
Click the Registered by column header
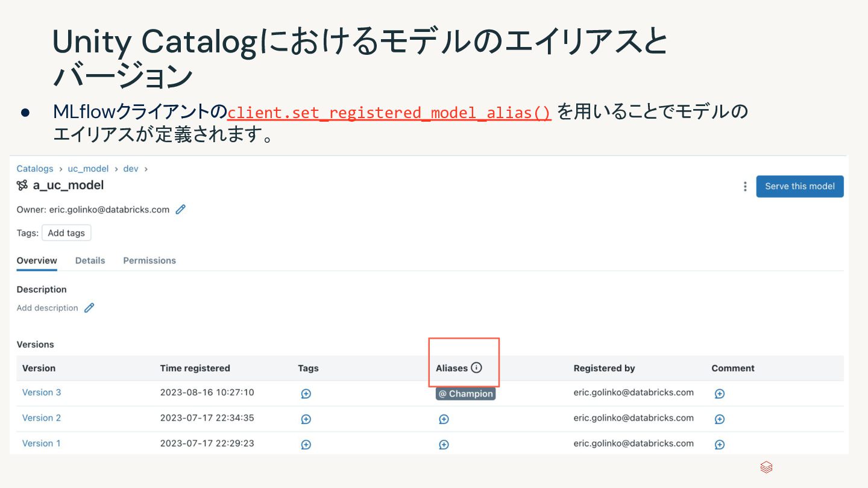pyautogui.click(x=604, y=368)
